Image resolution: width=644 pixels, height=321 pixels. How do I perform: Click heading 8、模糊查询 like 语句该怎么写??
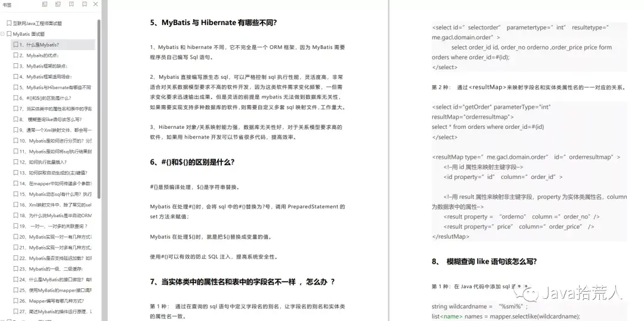tap(484, 261)
